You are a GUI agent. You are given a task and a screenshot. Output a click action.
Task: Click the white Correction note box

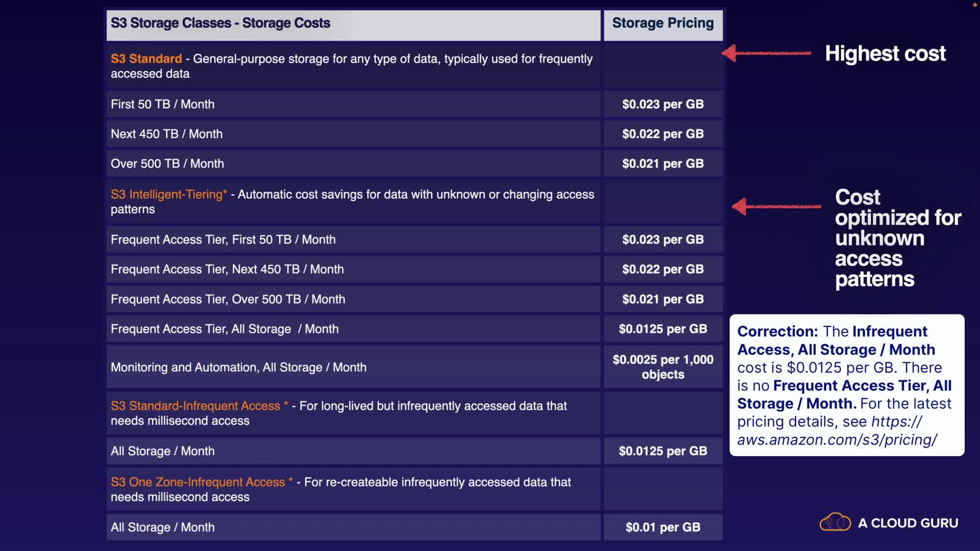pyautogui.click(x=846, y=385)
